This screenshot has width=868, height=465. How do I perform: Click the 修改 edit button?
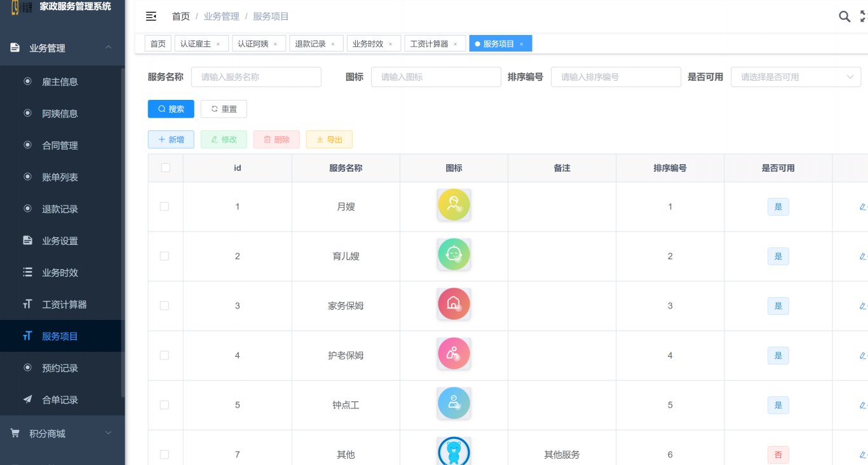(x=224, y=139)
